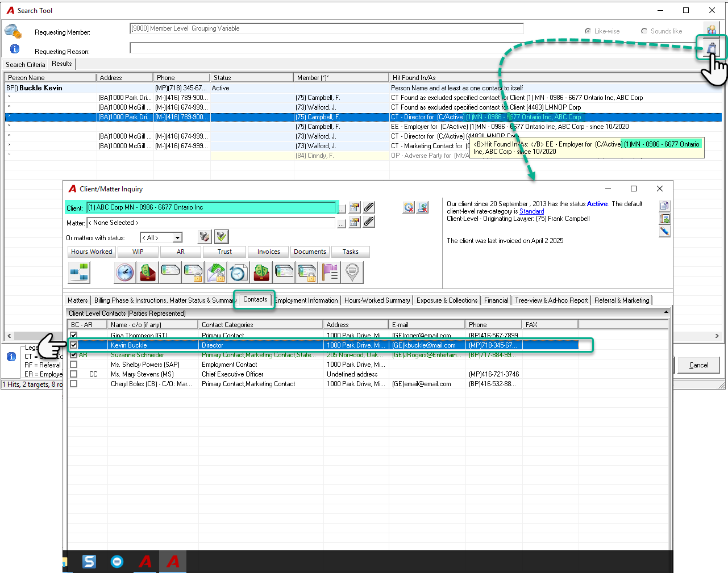728x573 pixels.
Task: Click the Trust button
Action: pos(224,252)
